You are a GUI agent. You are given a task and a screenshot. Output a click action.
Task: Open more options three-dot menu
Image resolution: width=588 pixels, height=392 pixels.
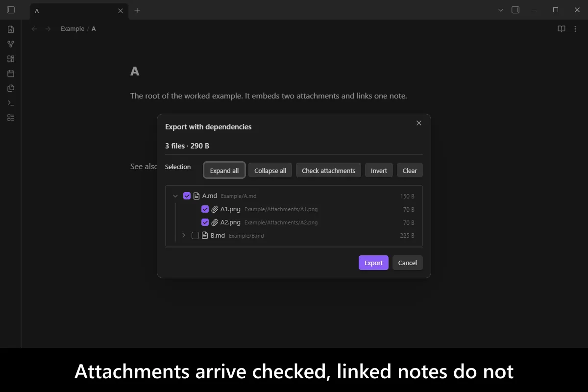[x=575, y=29]
